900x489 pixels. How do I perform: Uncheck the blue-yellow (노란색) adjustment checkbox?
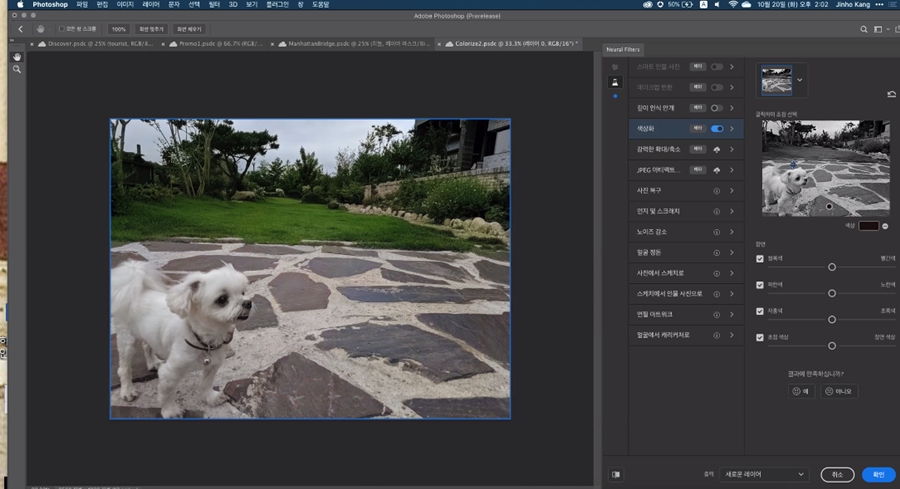[x=760, y=285]
